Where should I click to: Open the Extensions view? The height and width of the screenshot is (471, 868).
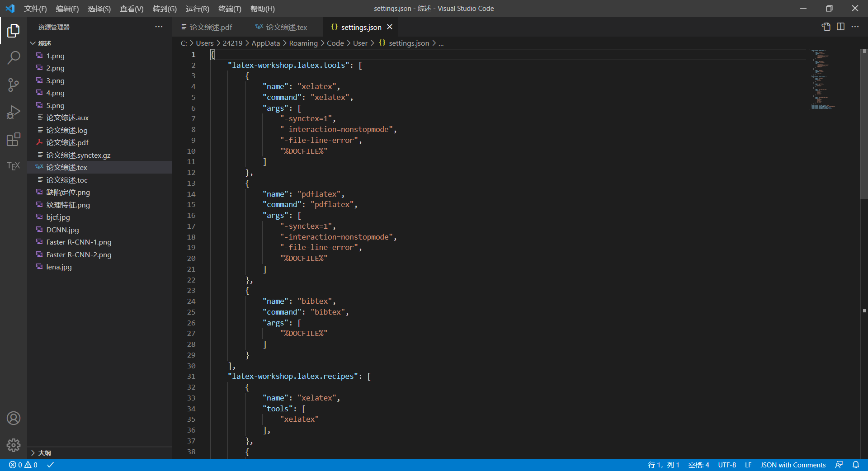point(13,139)
